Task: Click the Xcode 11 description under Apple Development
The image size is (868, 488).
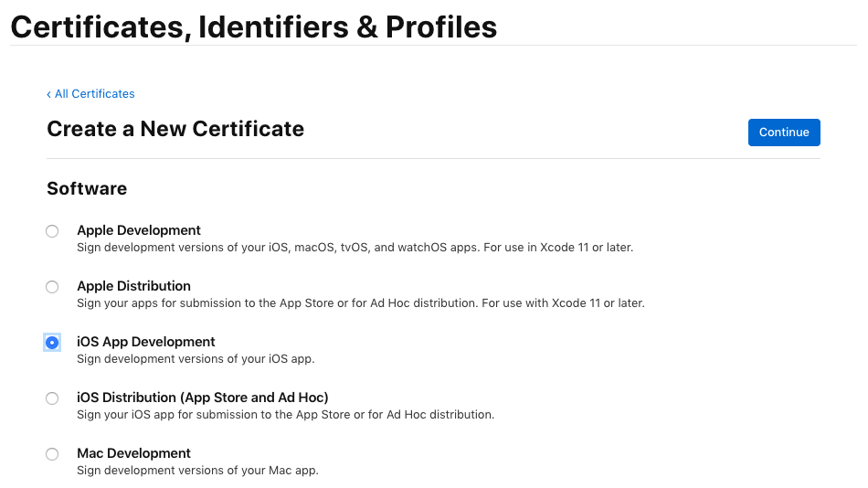Action: tap(355, 248)
